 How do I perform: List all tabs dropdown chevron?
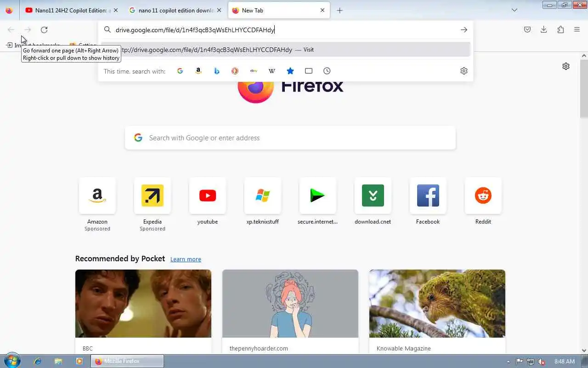click(514, 10)
